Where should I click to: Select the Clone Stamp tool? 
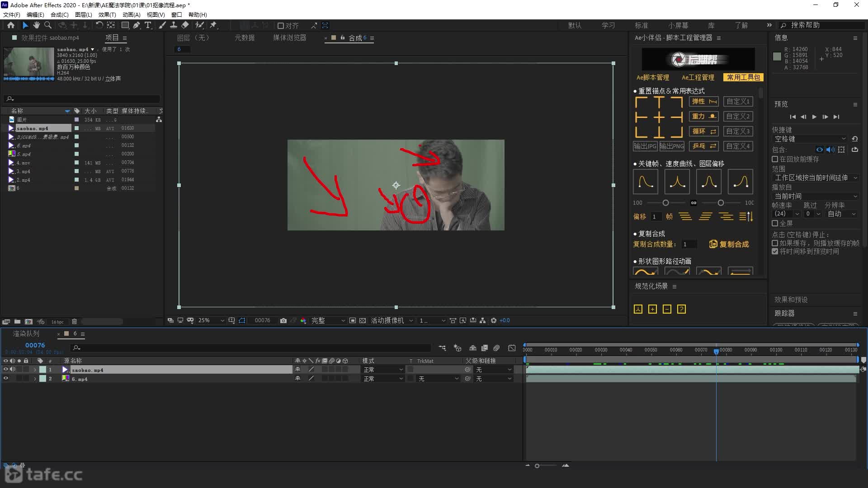click(x=174, y=25)
